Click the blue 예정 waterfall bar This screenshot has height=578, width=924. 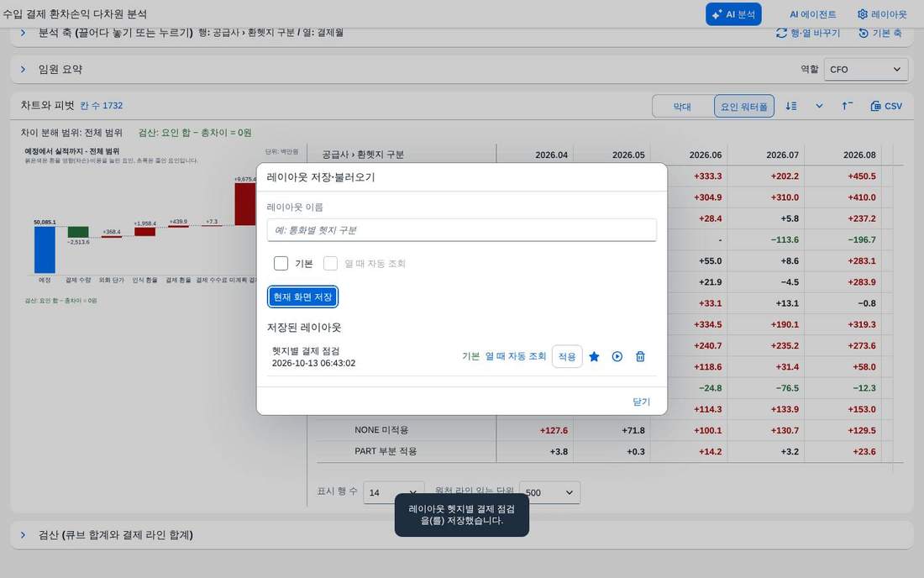[x=45, y=250]
